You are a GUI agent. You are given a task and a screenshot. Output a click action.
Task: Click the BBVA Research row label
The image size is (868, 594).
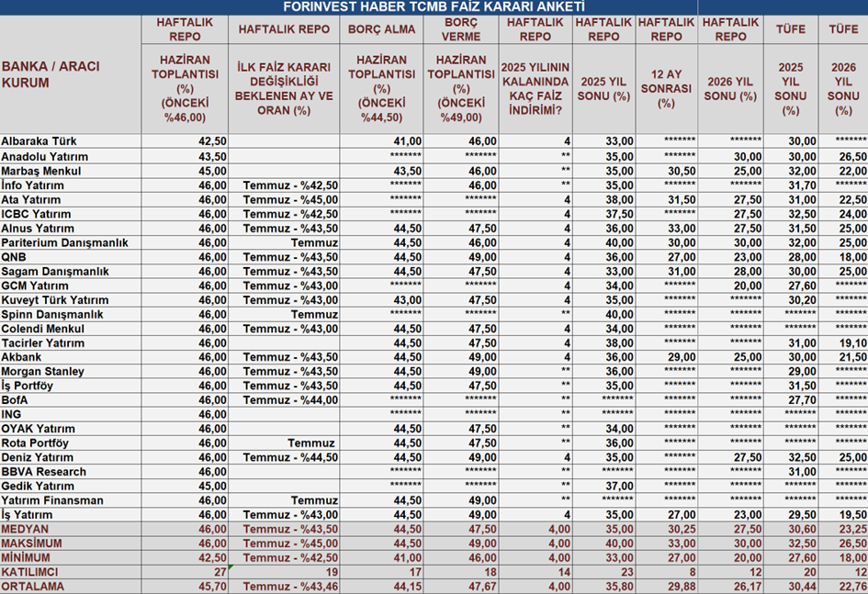[x=43, y=472]
